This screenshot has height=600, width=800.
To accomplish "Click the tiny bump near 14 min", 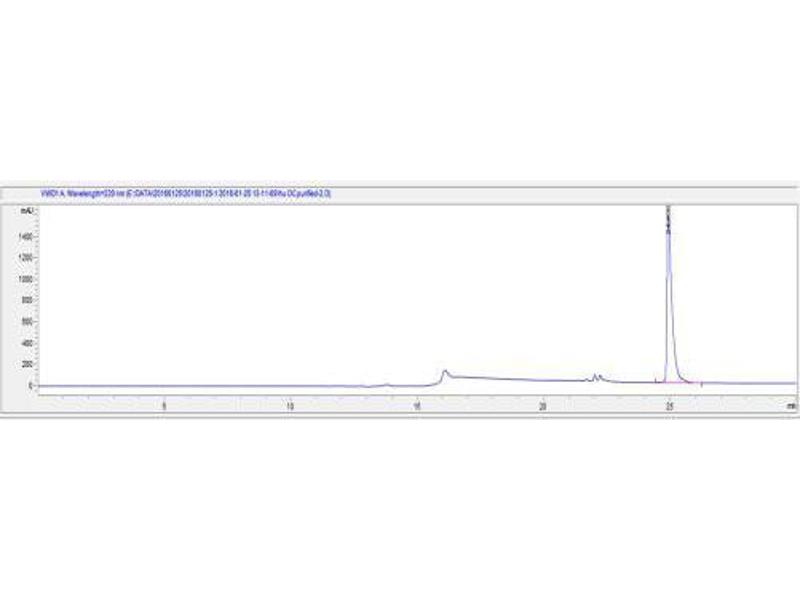I will pos(388,383).
